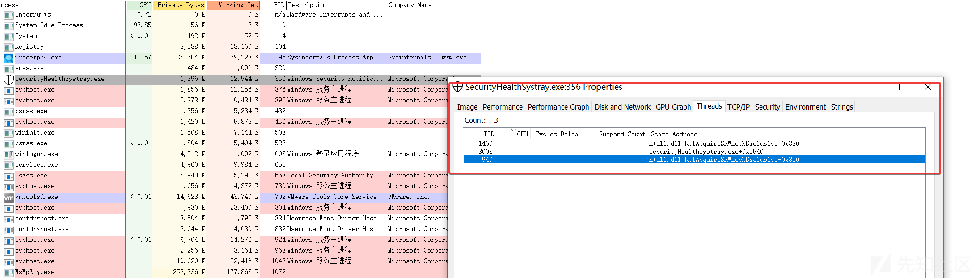Sort threads by Suspend Count column

615,134
